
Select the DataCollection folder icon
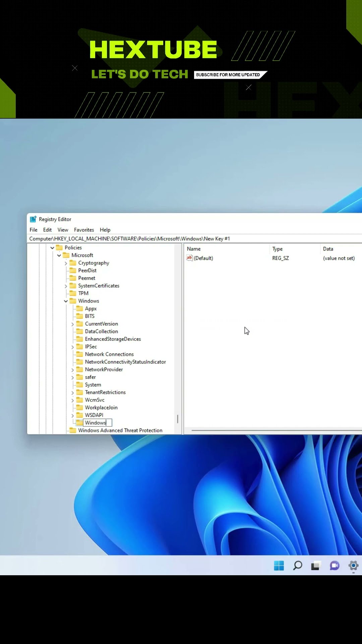pos(79,331)
